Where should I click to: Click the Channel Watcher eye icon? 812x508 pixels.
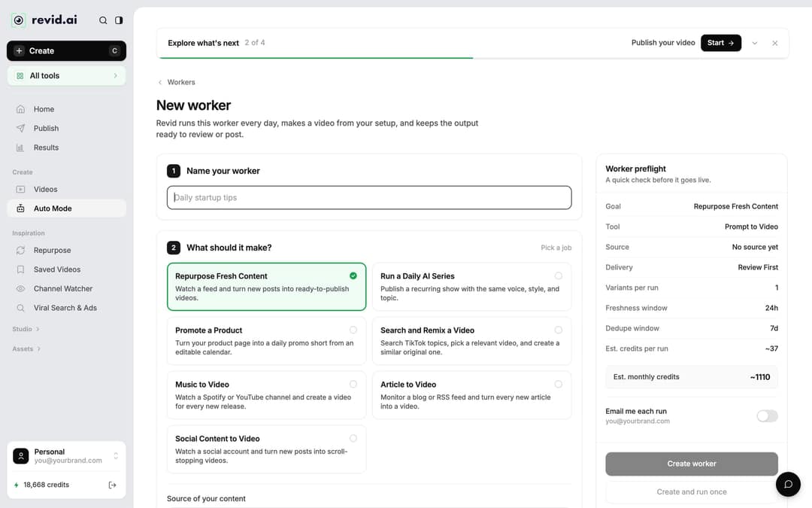[20, 289]
